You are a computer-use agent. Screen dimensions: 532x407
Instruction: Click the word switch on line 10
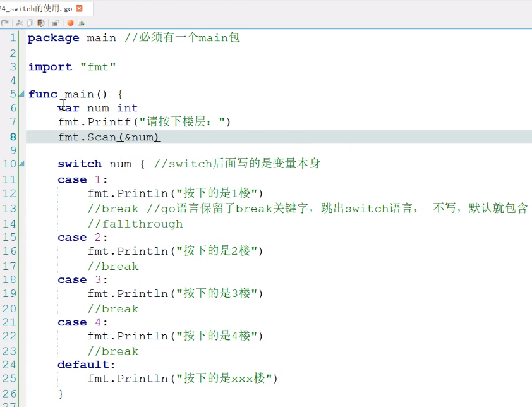80,164
